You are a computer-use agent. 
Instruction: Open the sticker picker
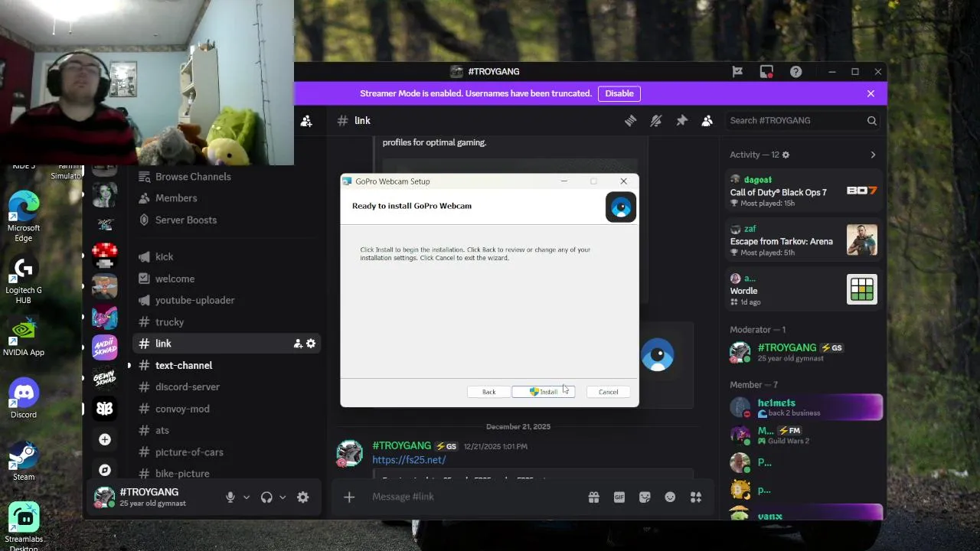tap(645, 497)
